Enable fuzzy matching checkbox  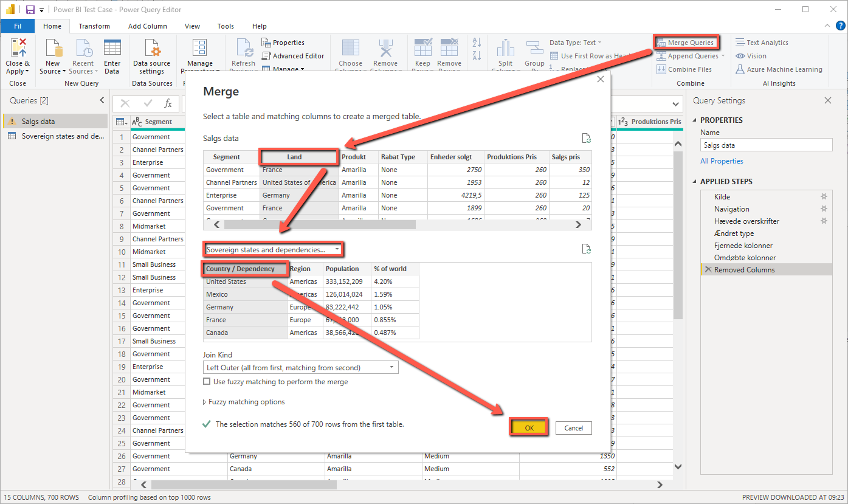coord(207,382)
